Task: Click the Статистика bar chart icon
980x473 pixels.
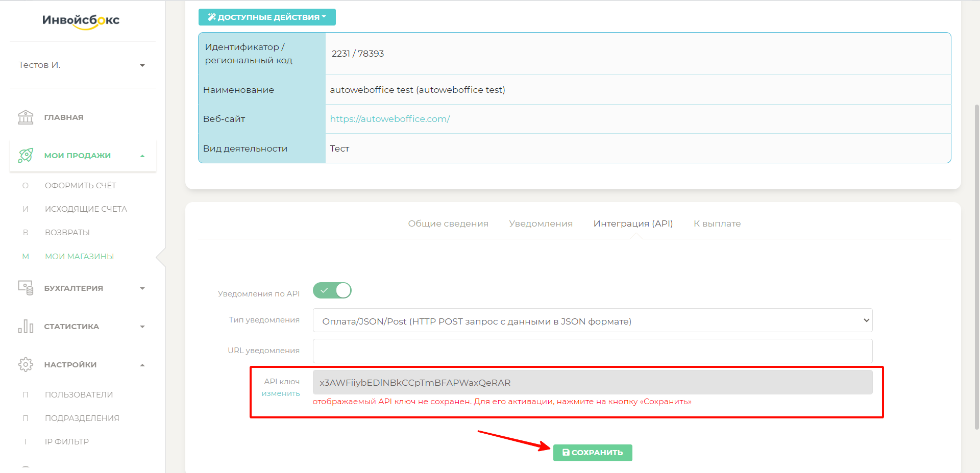Action: [x=26, y=327]
